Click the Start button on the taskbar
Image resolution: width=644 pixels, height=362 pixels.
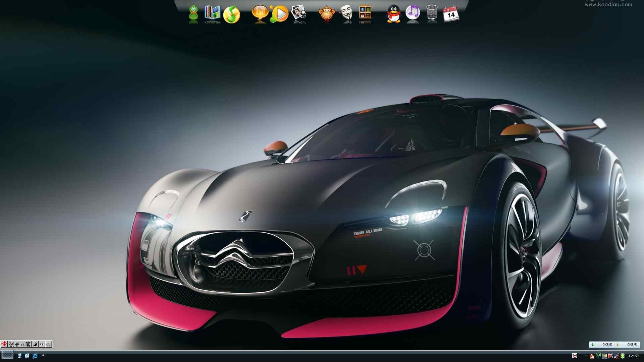(7, 355)
